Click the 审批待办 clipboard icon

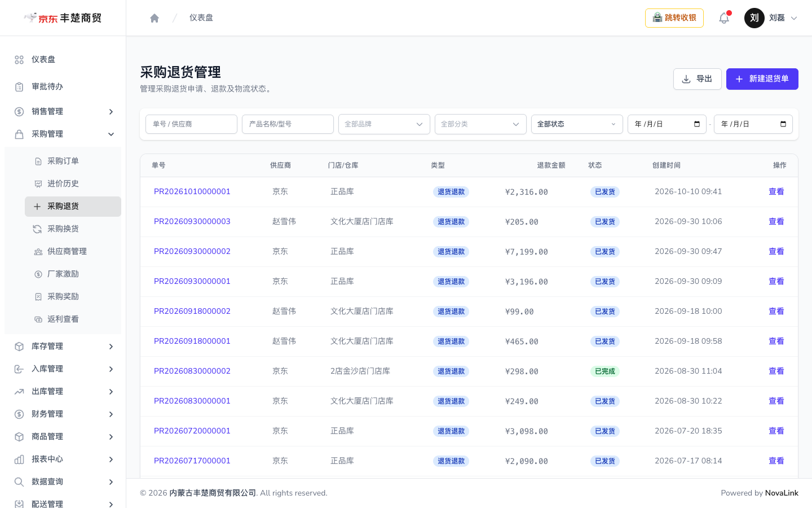tap(19, 87)
